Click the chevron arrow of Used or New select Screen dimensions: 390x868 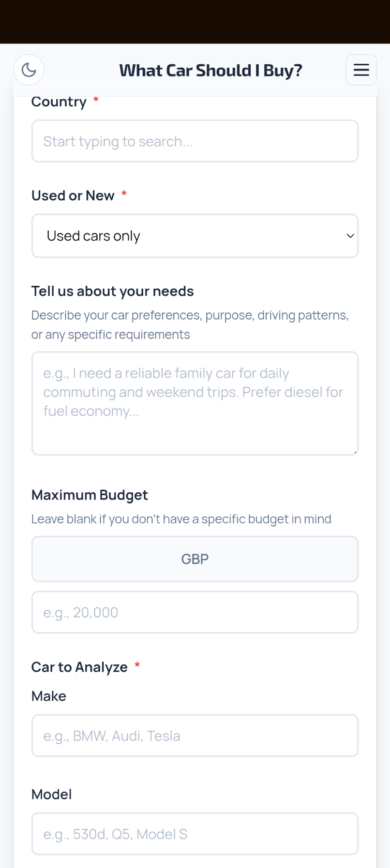350,236
